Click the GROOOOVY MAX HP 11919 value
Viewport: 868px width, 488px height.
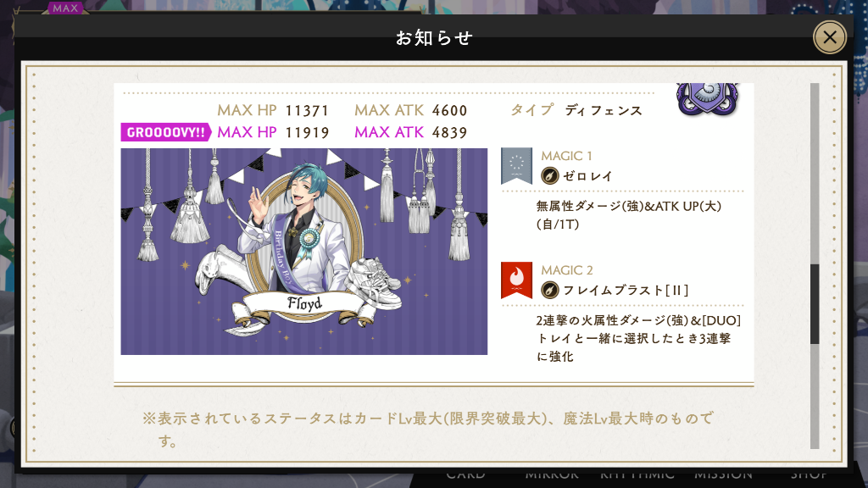click(x=307, y=133)
